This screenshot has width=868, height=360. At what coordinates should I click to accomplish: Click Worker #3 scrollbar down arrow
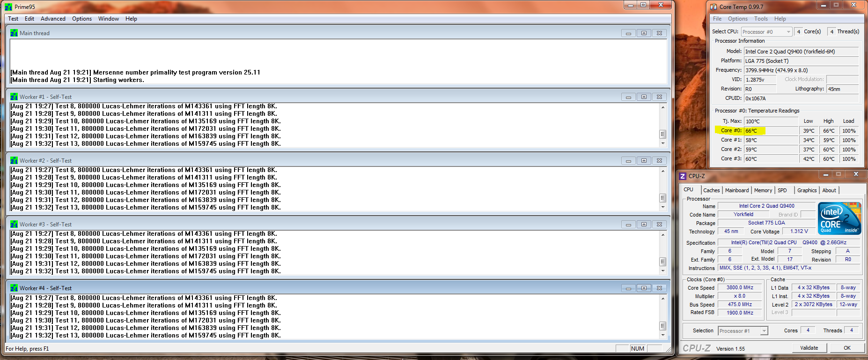click(662, 270)
